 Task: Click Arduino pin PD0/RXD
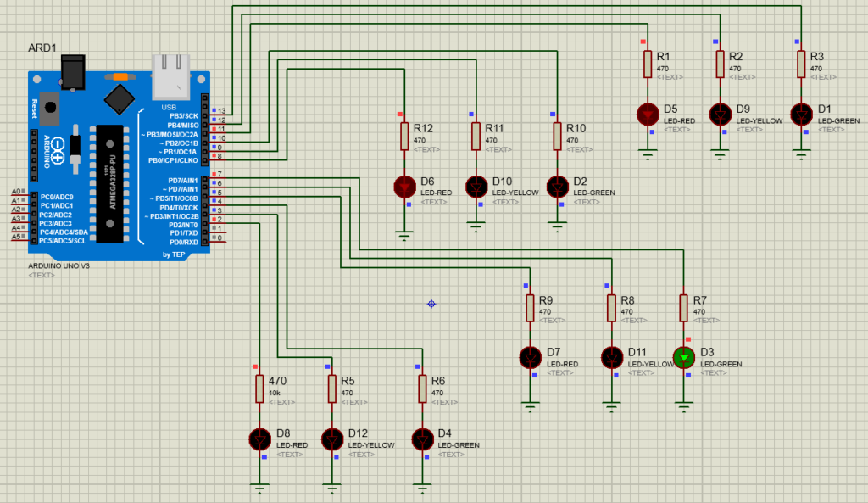(x=184, y=242)
